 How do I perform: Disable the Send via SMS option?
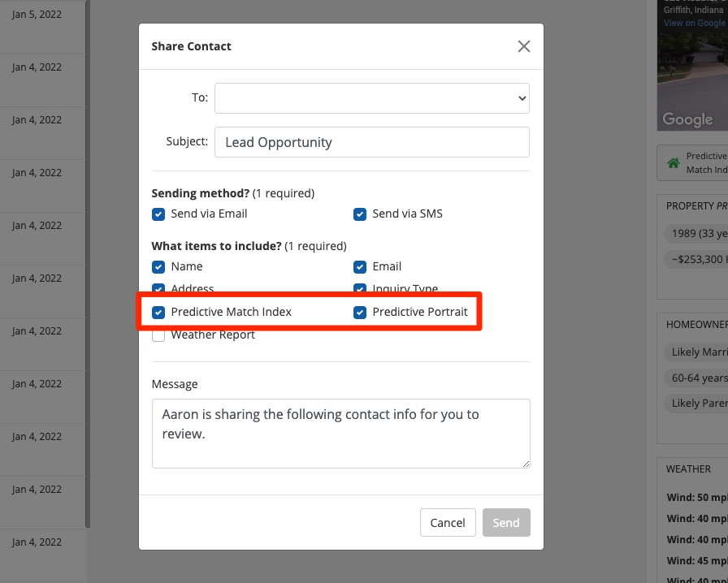click(x=360, y=214)
